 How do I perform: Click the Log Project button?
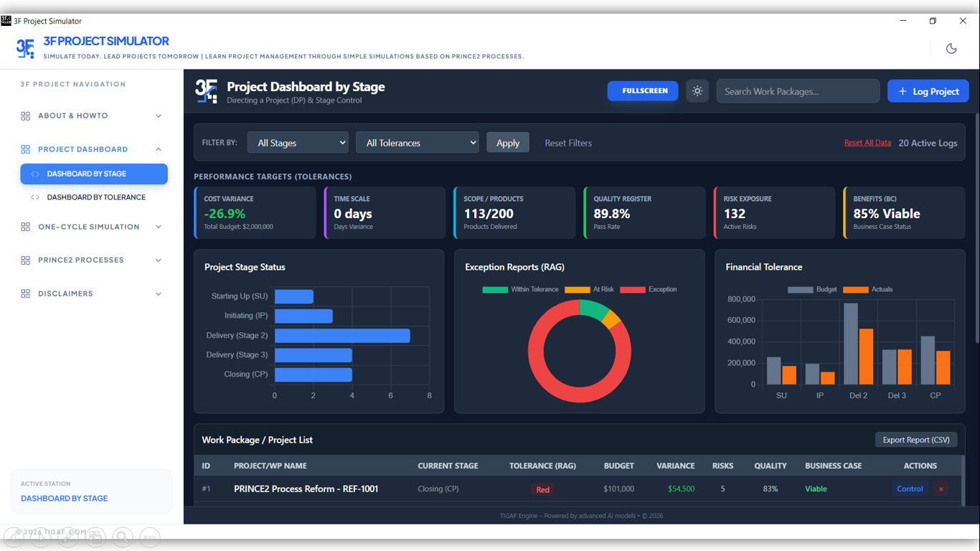pyautogui.click(x=928, y=90)
